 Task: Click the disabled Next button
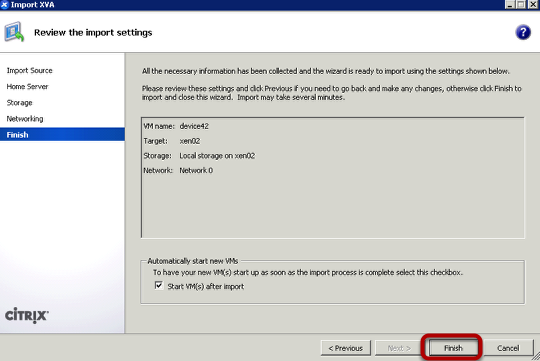click(399, 348)
